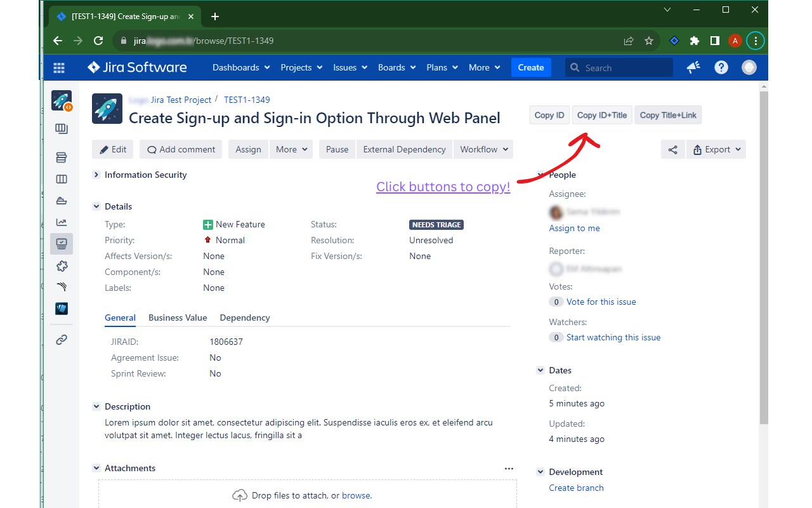Open the Plans dropdown menu
Image resolution: width=812 pixels, height=508 pixels.
click(443, 67)
